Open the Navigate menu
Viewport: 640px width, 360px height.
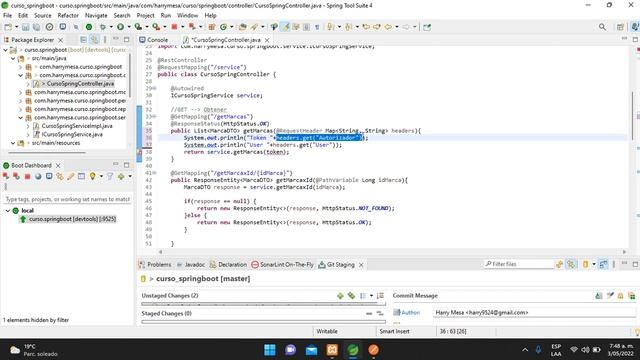[x=96, y=15]
